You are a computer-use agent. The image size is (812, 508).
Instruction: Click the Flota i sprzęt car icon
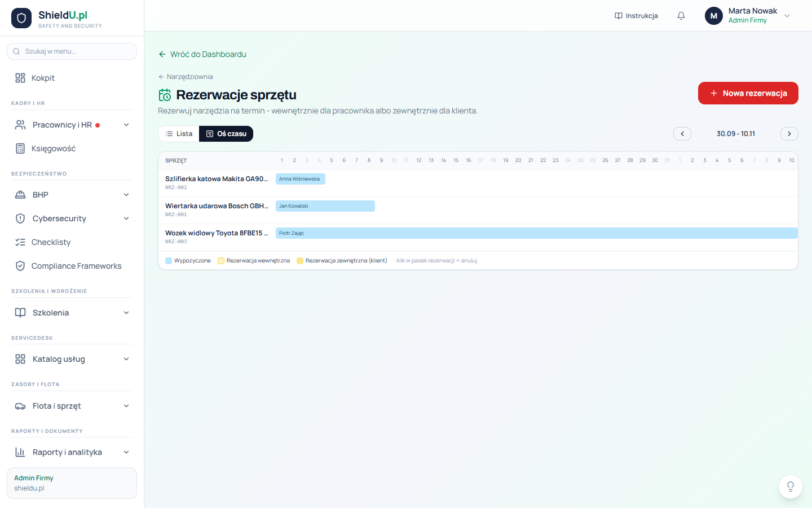20,406
